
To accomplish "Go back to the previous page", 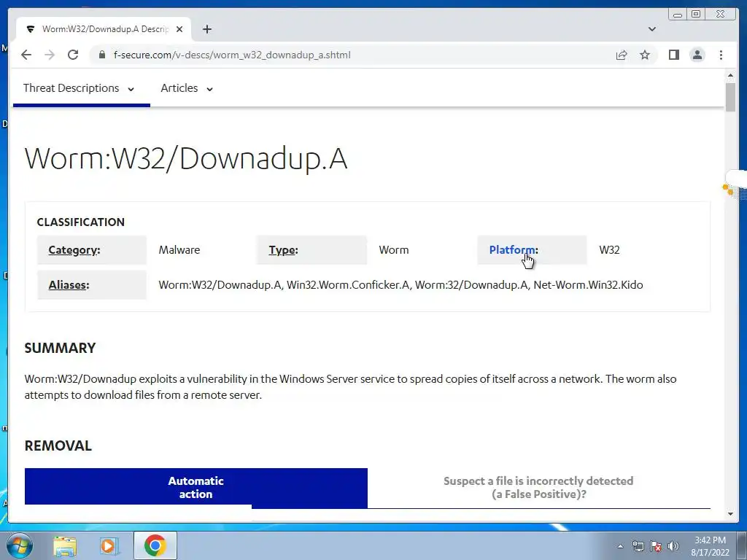I will (x=26, y=55).
